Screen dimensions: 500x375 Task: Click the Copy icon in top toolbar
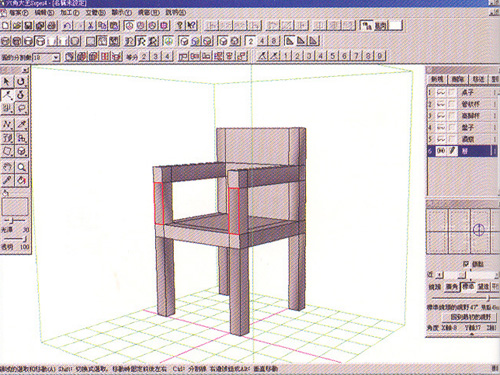click(x=102, y=26)
